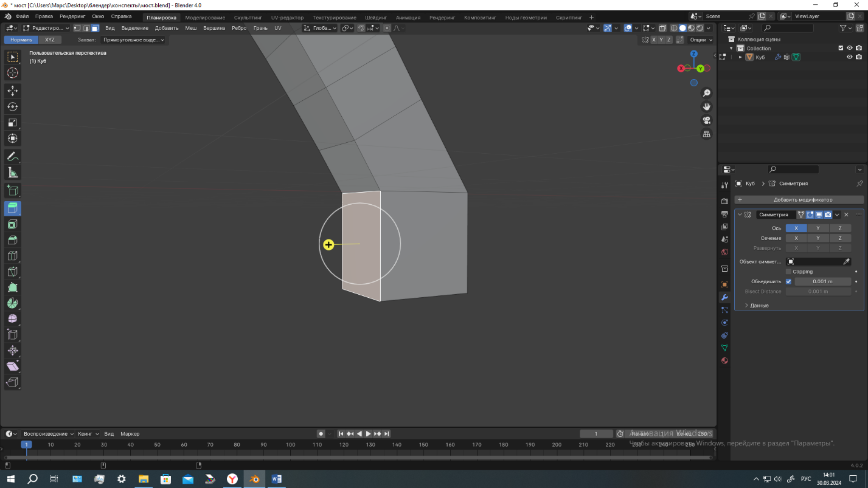Click the viewport zoom magnifier icon
This screenshot has width=868, height=488.
(x=706, y=93)
